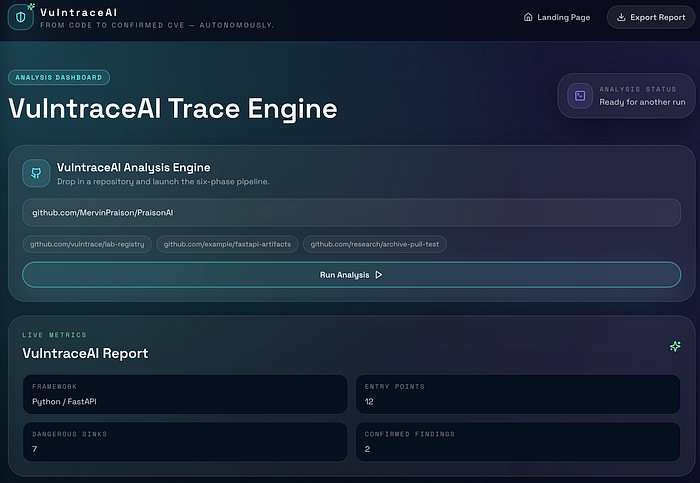The width and height of the screenshot is (700, 483).
Task: Select the github.com/research/archive-pull-test suggestion chip
Action: click(375, 244)
